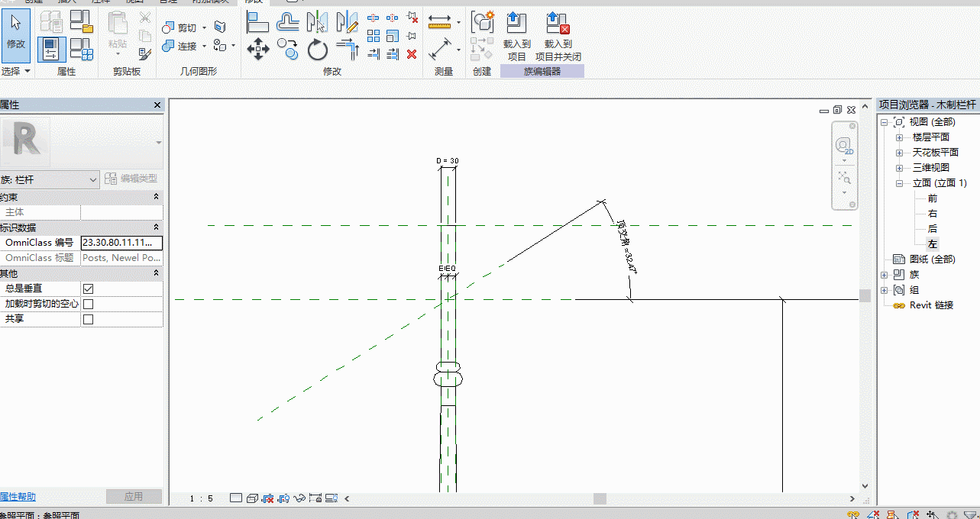Open the family type selector 族: 栏杆 dropdown
The height and width of the screenshot is (519, 980).
coord(50,179)
